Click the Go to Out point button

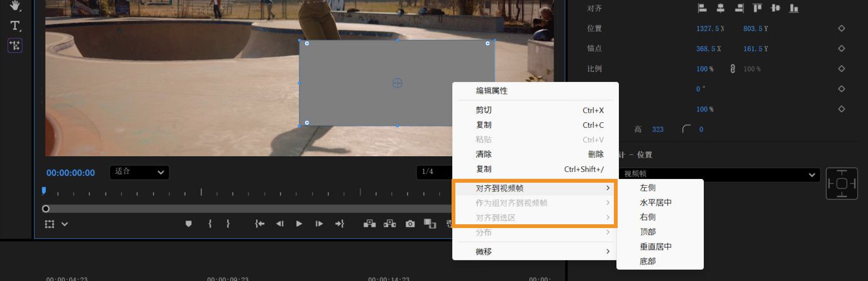point(340,224)
